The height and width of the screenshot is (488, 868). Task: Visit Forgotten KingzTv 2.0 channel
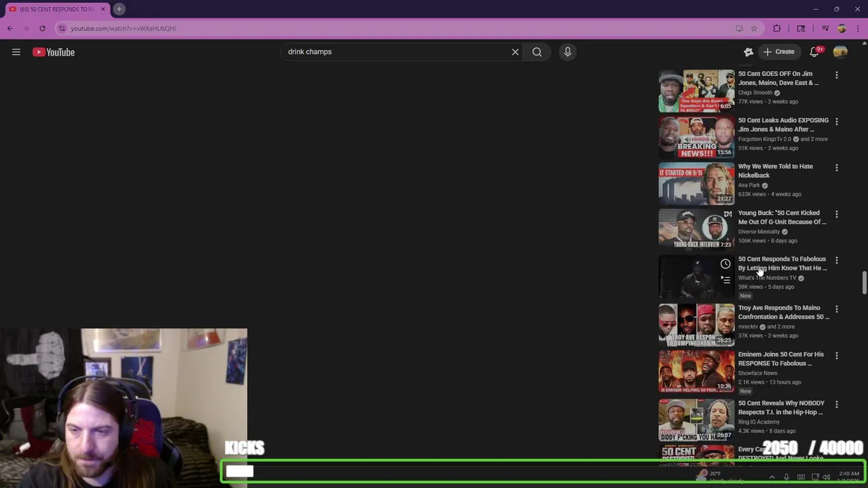tap(764, 139)
